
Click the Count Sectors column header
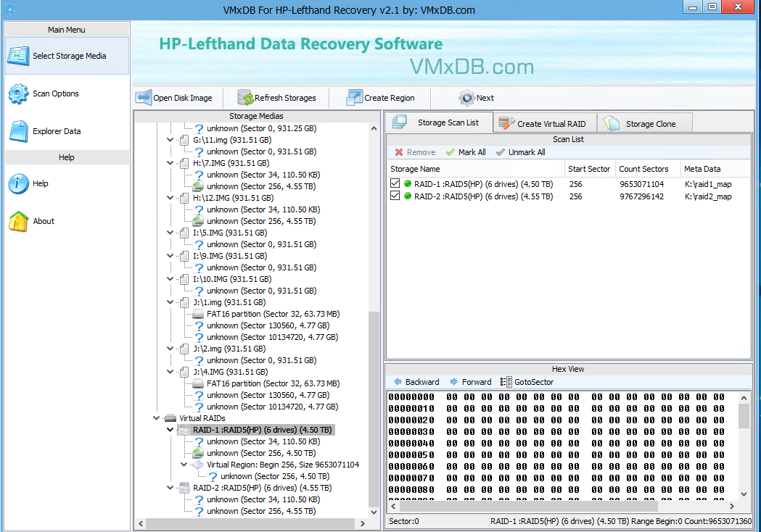coord(647,169)
